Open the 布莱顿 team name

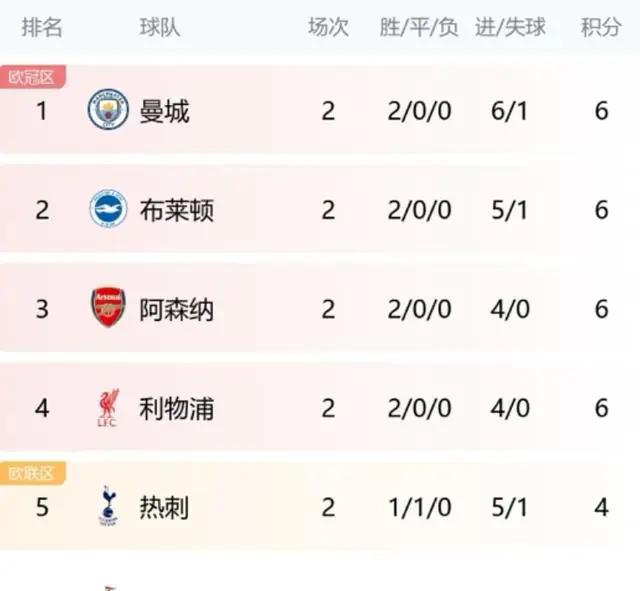(176, 211)
